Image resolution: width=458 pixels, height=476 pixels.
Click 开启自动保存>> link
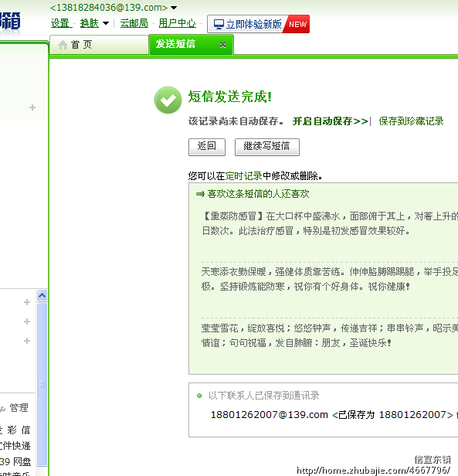pyautogui.click(x=331, y=121)
